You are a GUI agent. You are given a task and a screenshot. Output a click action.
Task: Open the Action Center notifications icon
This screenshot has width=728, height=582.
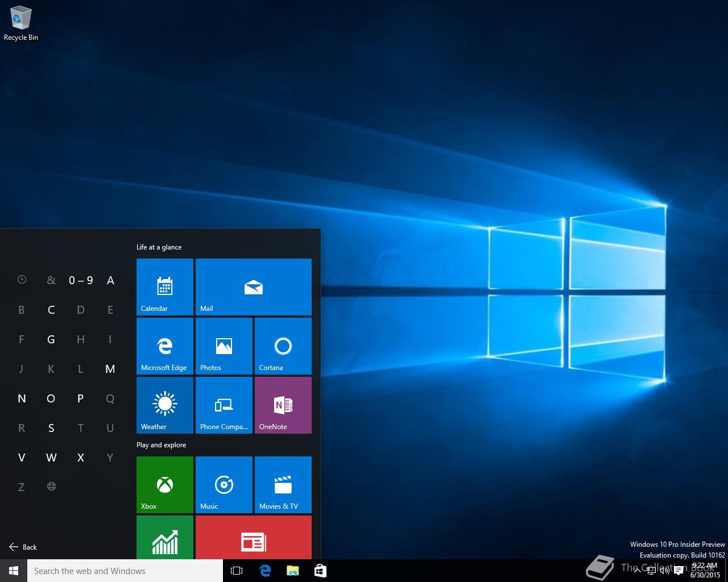pos(679,571)
